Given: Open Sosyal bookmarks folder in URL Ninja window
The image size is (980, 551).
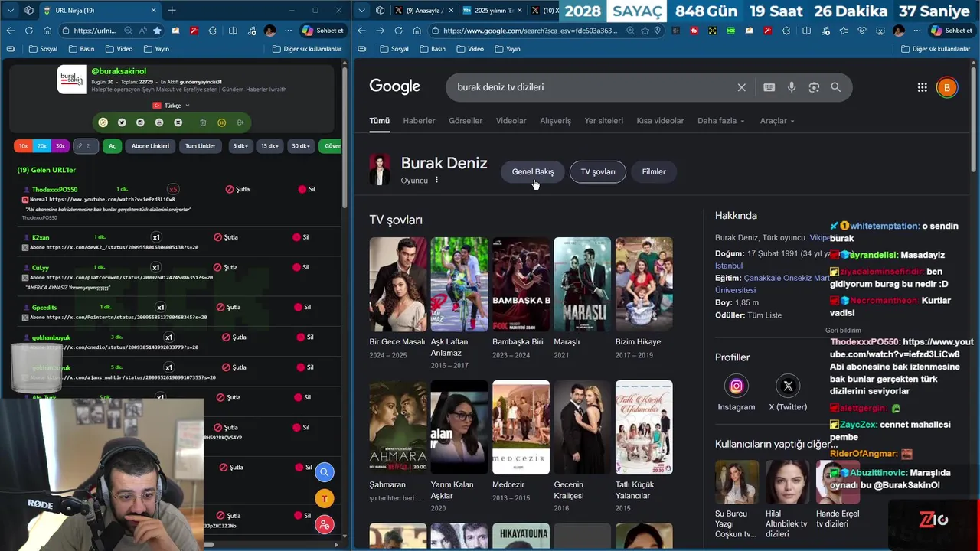Looking at the screenshot, I should (43, 49).
